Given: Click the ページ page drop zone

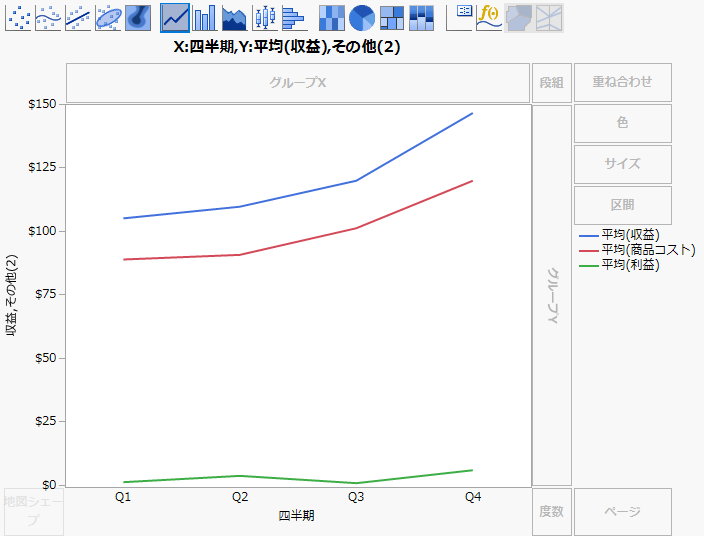Looking at the screenshot, I should (623, 511).
